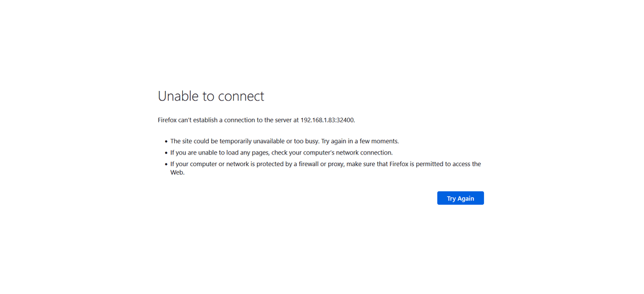644x294 pixels.
Task: Click the server address 192.168.1.83:32400
Action: tap(327, 120)
